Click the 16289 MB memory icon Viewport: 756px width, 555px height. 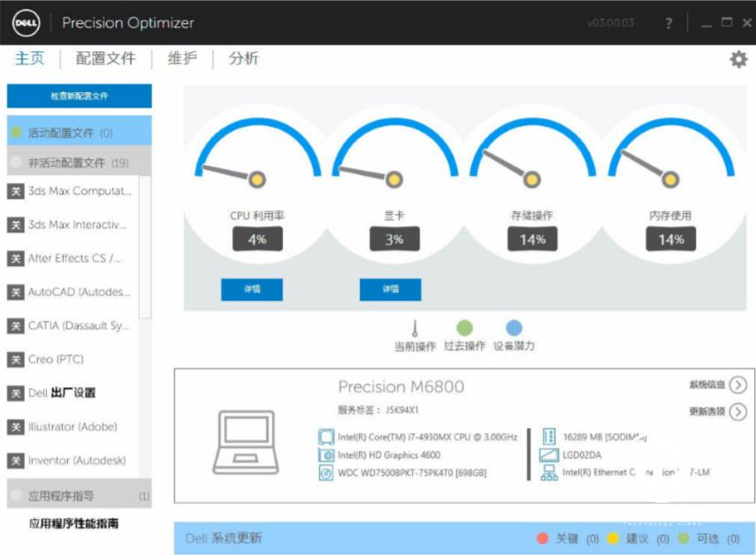pos(549,437)
